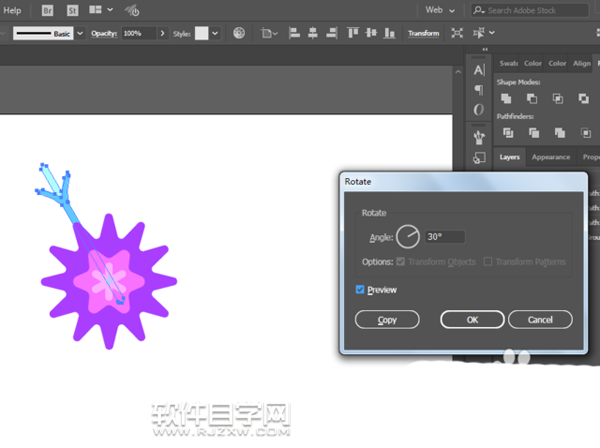Click the Minus Front shape mode icon
The width and height of the screenshot is (600, 448).
coord(531,98)
